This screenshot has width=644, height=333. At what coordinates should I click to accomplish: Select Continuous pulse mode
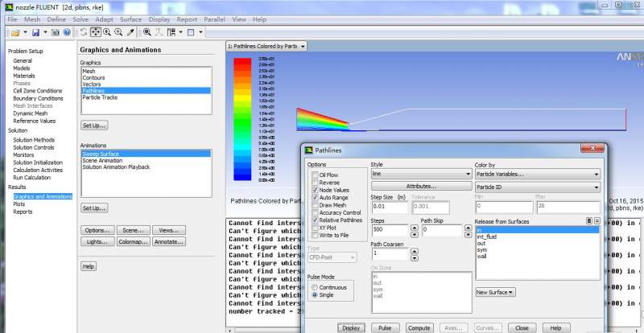tap(314, 287)
